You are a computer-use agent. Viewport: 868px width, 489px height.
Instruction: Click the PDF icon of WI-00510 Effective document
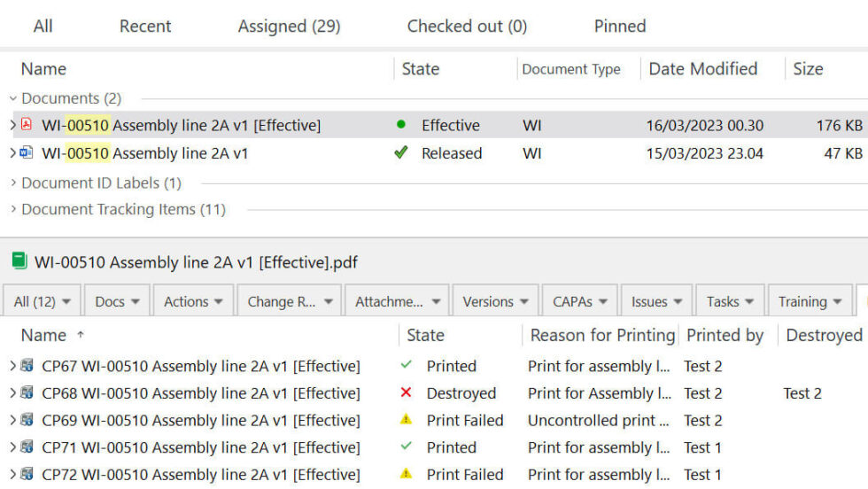[26, 124]
